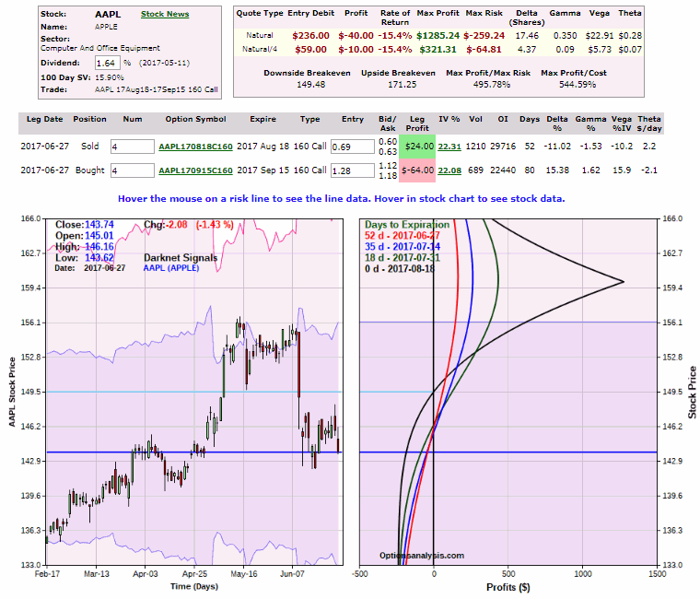Viewport: 700px width, 599px height.
Task: Click the 18 d - 2017-07-31 legend entry
Action: click(x=402, y=258)
